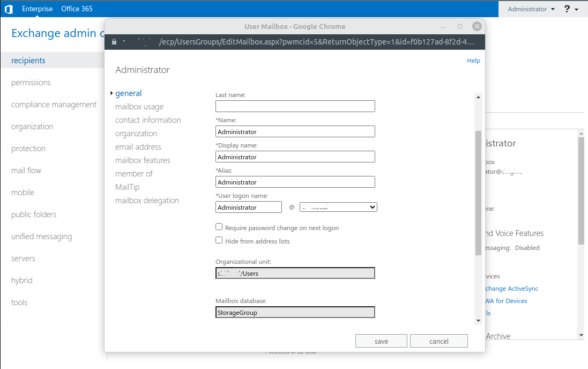Click the padlock icon in the address bar
588x369 pixels.
(113, 41)
